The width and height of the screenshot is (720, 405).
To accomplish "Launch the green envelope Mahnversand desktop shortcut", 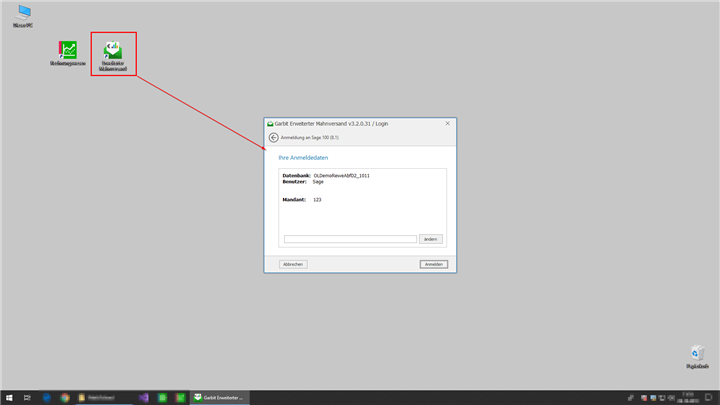I will [113, 56].
